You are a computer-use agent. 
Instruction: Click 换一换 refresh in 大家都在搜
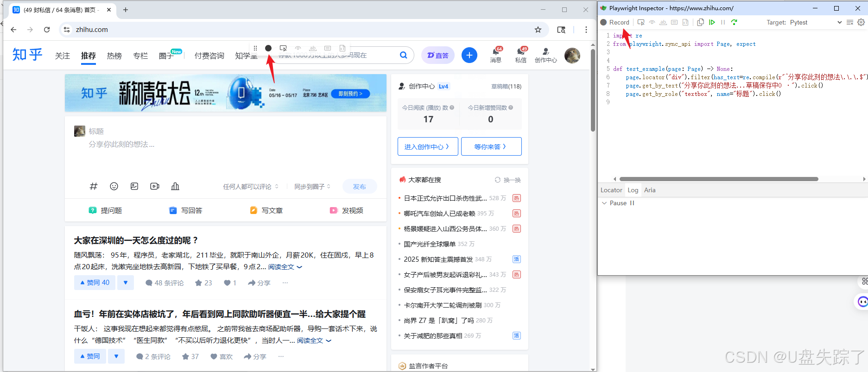508,180
